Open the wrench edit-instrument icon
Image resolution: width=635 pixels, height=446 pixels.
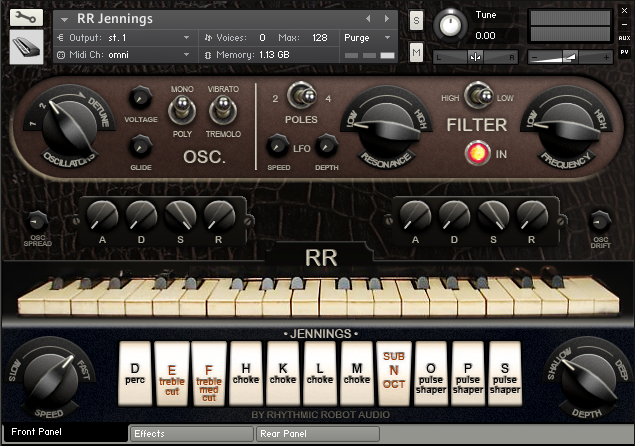[26, 18]
